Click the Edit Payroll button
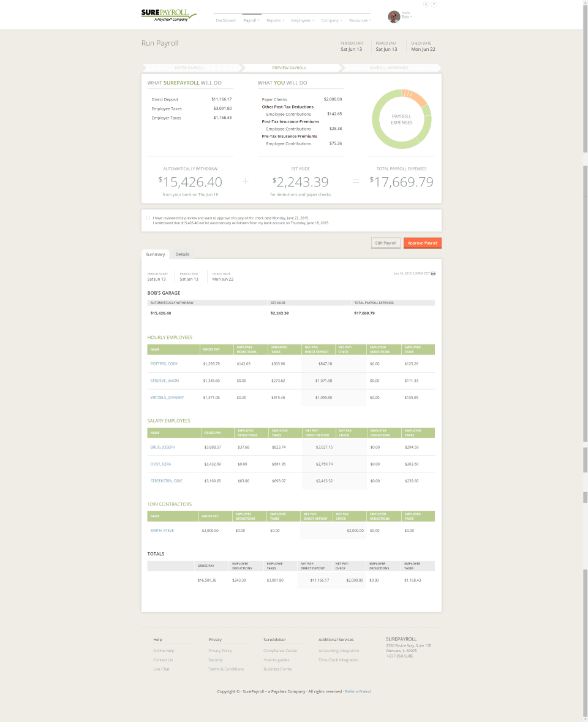Image resolution: width=588 pixels, height=722 pixels. 386,243
